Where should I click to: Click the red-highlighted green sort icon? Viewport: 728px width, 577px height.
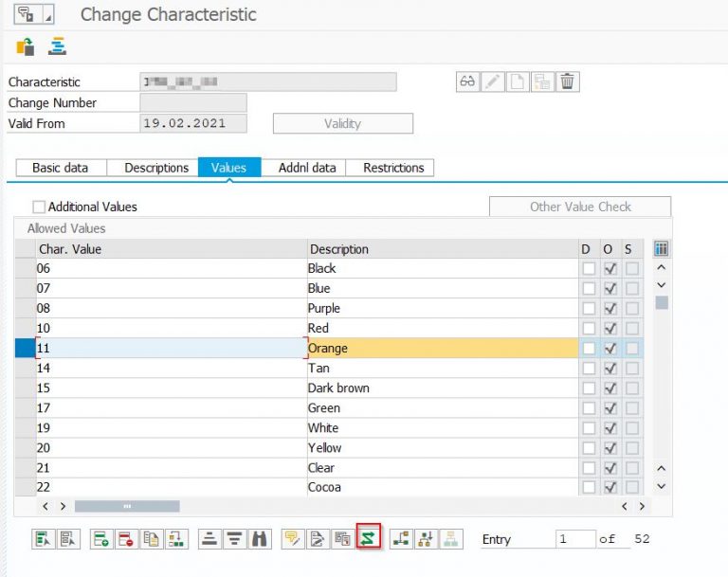tap(368, 539)
